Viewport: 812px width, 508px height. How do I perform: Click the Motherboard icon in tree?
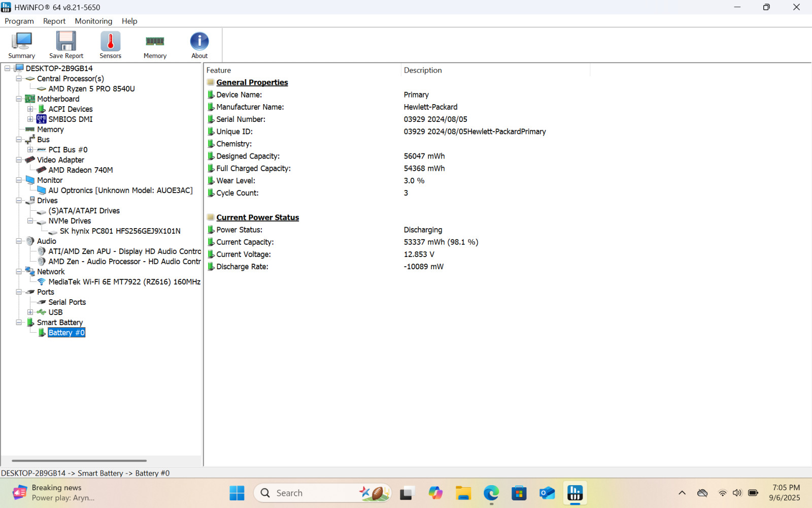click(x=30, y=99)
